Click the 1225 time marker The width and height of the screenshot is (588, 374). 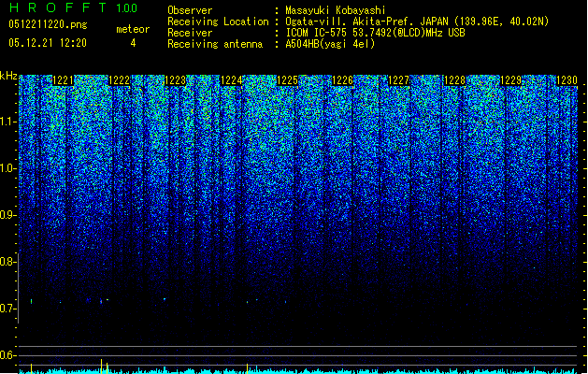[x=287, y=80]
